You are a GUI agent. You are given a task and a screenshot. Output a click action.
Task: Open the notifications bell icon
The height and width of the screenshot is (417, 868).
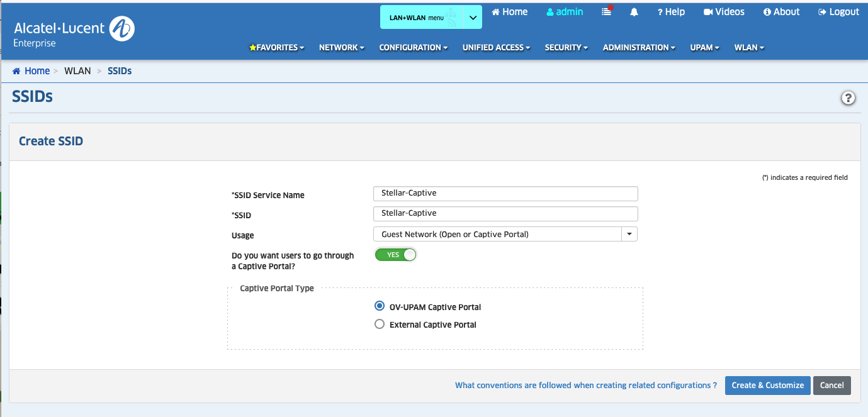click(634, 13)
